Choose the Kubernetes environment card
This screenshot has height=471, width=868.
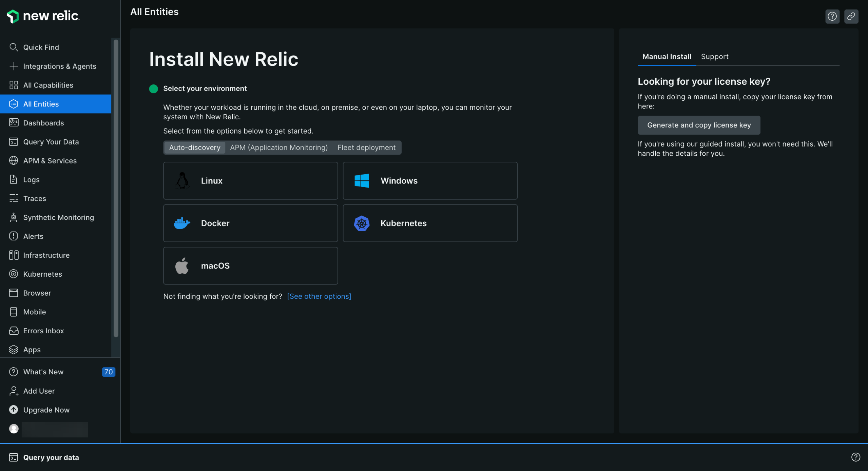click(x=430, y=223)
